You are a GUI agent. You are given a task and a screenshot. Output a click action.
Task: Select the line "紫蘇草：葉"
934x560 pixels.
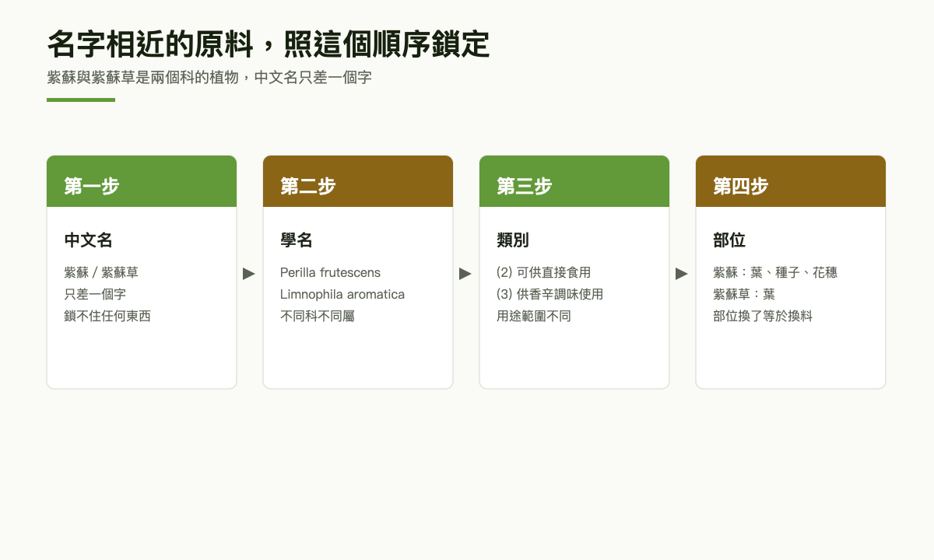[x=744, y=295]
